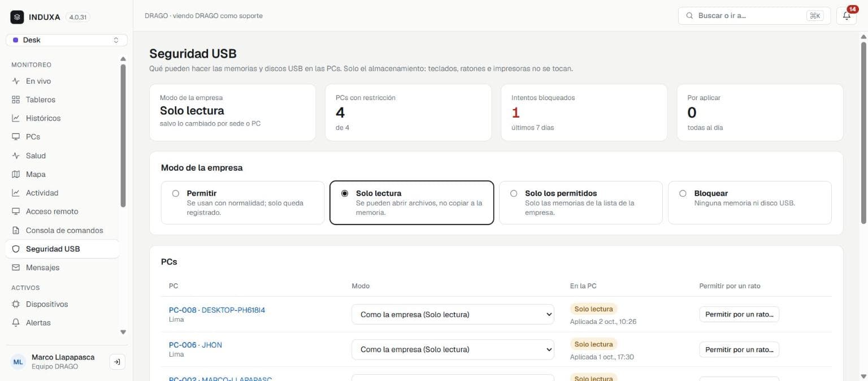Click the En vivo pulse icon
Viewport: 868px width, 381px height.
click(16, 81)
